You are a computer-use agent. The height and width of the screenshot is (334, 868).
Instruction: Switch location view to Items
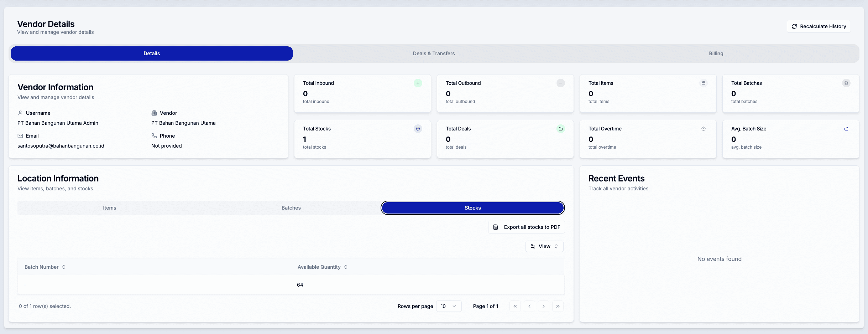point(110,208)
